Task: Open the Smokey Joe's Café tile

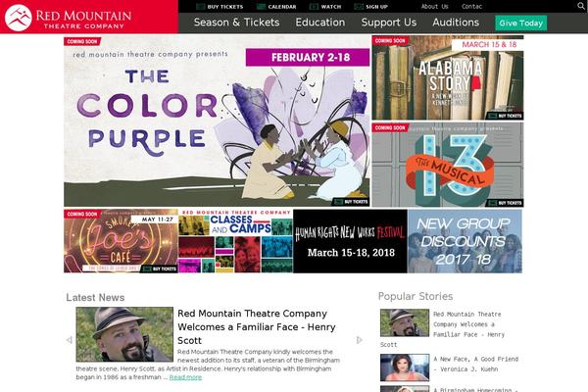Action: pos(121,241)
